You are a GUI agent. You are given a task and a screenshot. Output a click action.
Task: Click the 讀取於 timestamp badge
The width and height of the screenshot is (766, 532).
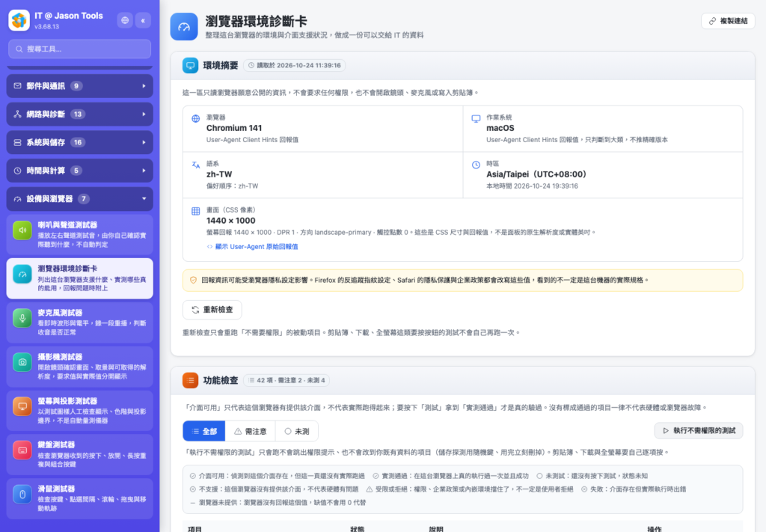(x=294, y=65)
